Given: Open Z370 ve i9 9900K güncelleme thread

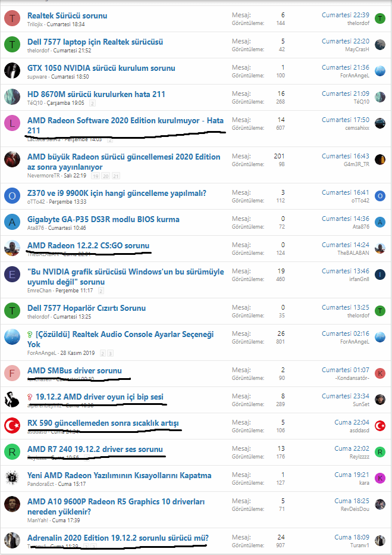Looking at the screenshot, I should point(117,194).
